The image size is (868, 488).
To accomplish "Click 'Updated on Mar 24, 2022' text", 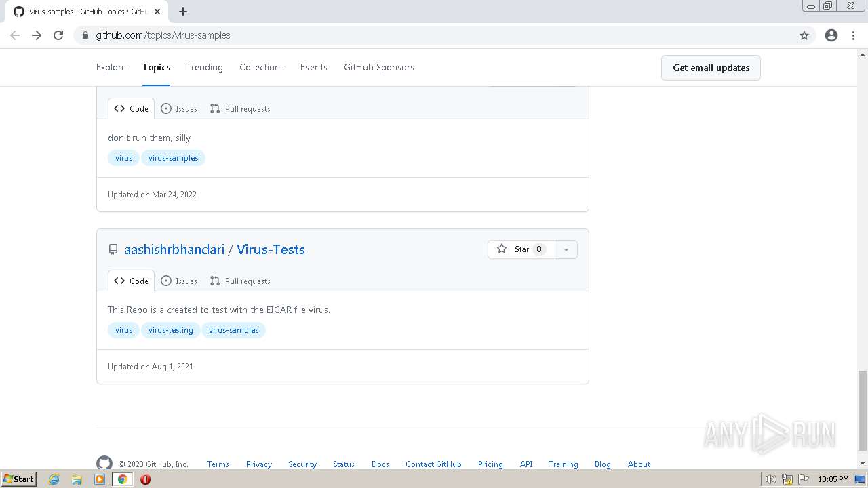I will click(152, 195).
